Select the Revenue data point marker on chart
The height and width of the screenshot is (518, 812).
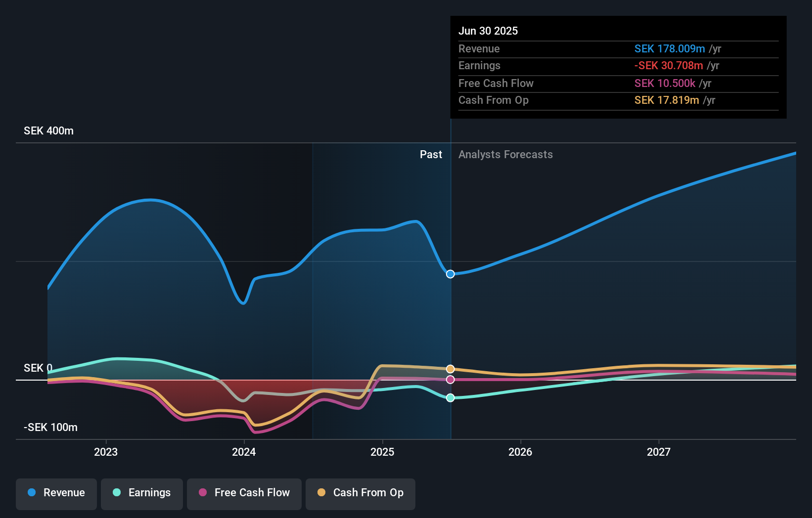(x=450, y=274)
